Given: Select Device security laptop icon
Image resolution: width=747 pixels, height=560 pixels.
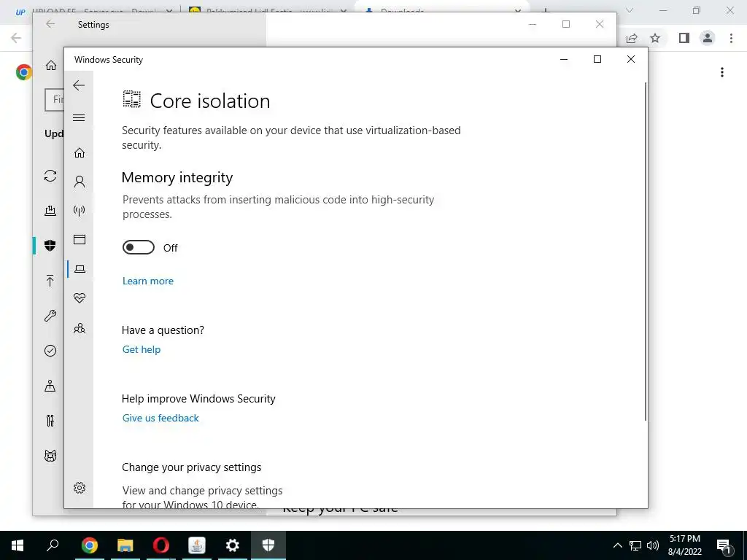Looking at the screenshot, I should point(80,269).
